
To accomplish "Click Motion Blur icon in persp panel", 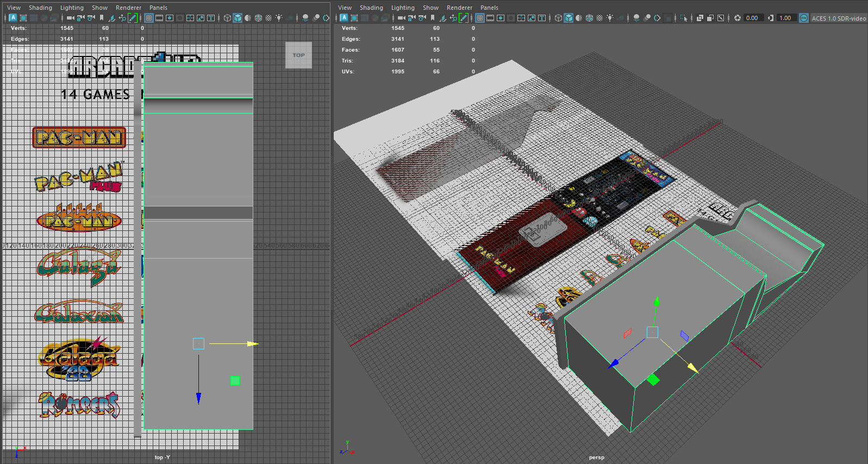I will pyautogui.click(x=647, y=18).
